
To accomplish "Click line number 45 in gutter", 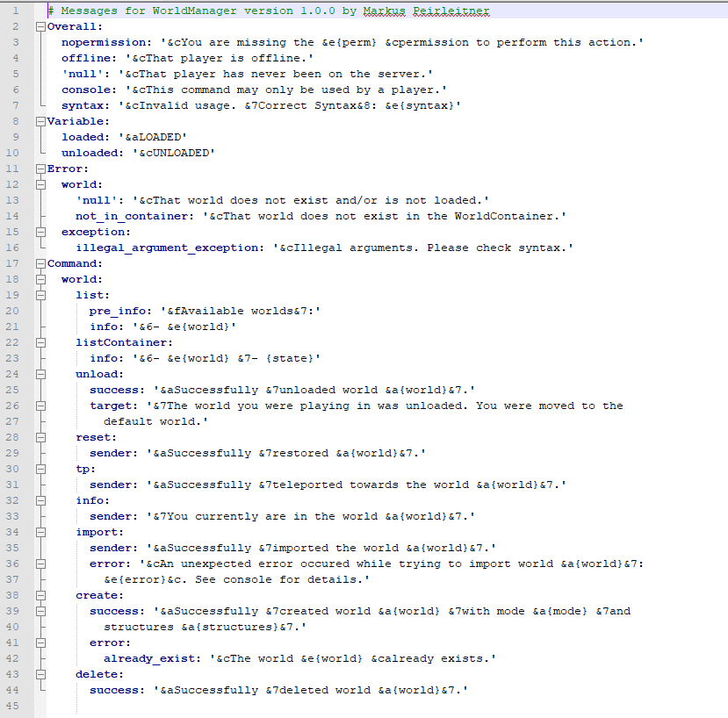I will click(12, 705).
